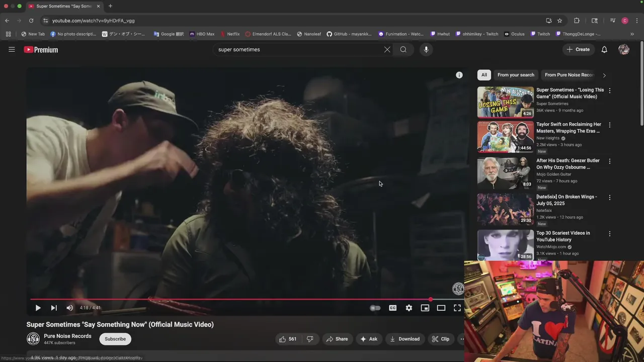Reload the page
644x362 pixels.
(x=31, y=21)
